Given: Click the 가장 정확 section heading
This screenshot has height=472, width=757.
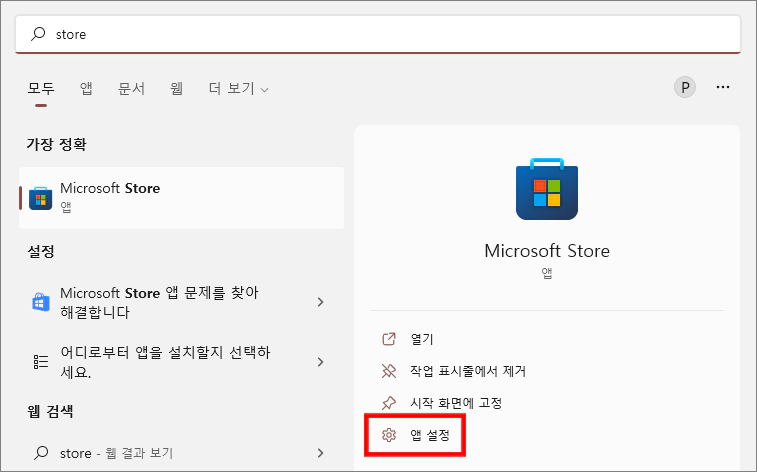Looking at the screenshot, I should pyautogui.click(x=56, y=144).
